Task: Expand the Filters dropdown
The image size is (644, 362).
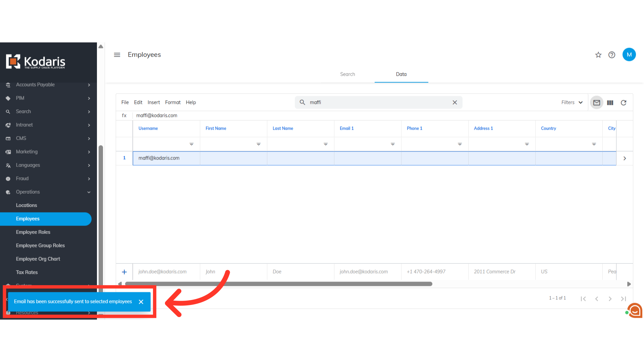Action: point(572,103)
